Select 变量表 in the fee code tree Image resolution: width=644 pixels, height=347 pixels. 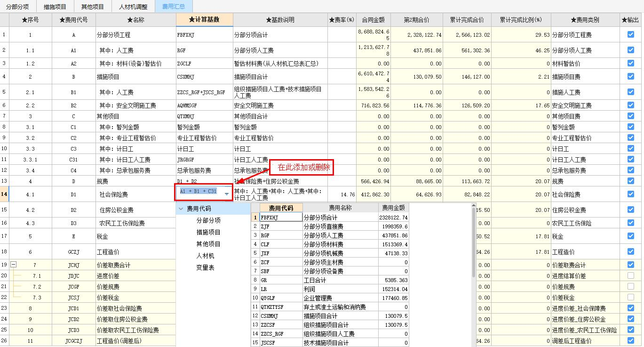(x=205, y=267)
